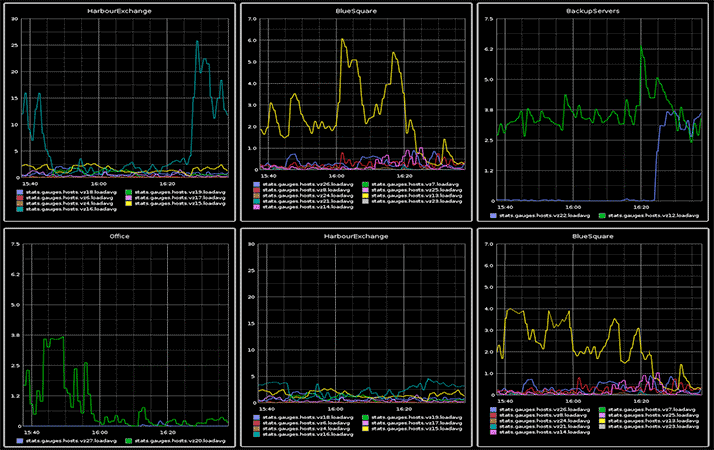Click vz15 yellow swatch in upper HarbourExchange legend

click(x=127, y=202)
